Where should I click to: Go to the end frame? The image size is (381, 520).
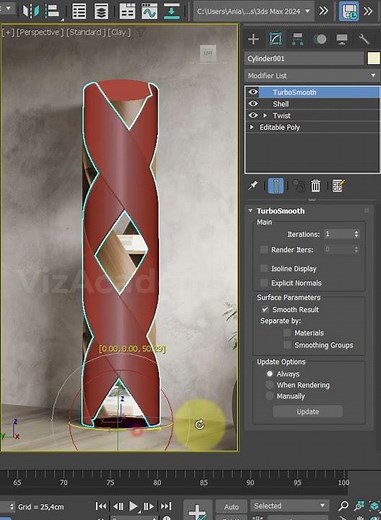point(166,506)
